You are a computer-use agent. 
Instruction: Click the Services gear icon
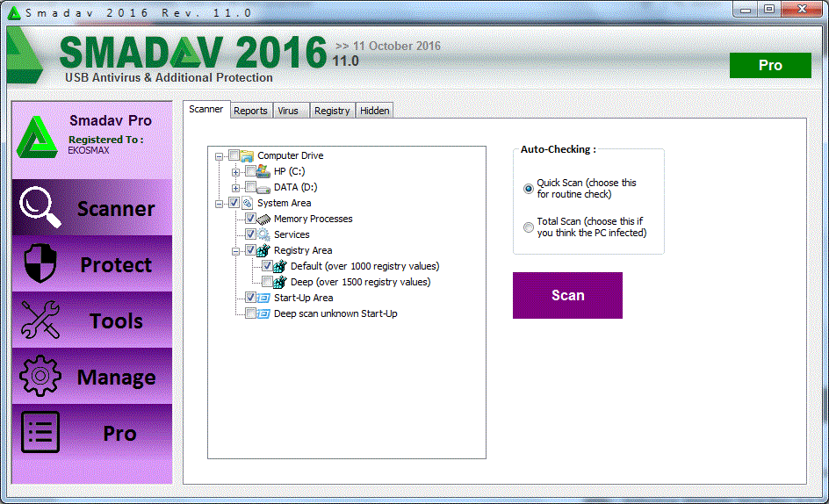point(263,234)
